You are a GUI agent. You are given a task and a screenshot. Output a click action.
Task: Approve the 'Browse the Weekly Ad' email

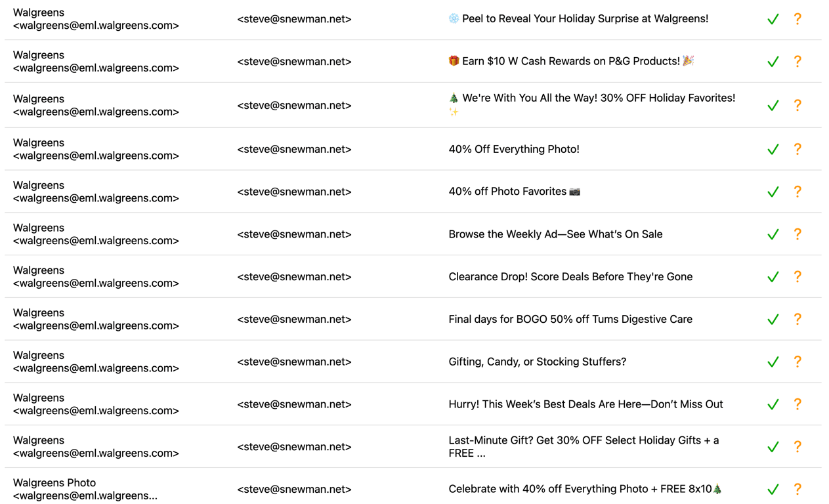pyautogui.click(x=773, y=235)
